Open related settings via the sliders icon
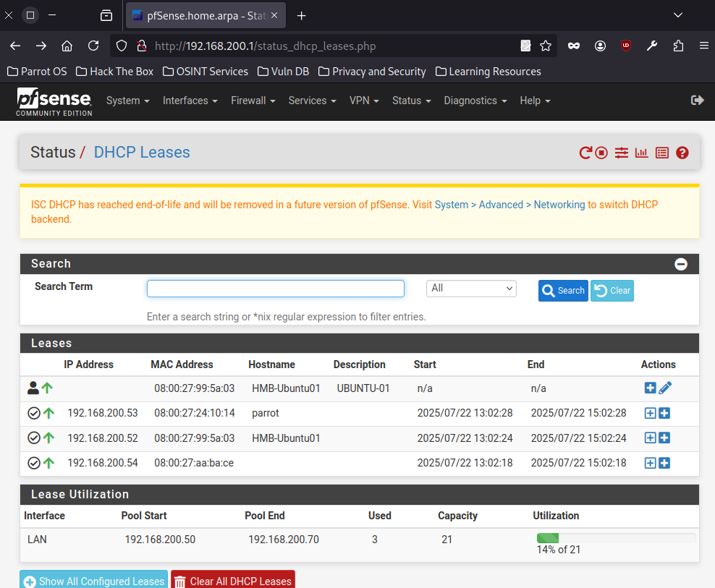715x588 pixels. point(622,153)
